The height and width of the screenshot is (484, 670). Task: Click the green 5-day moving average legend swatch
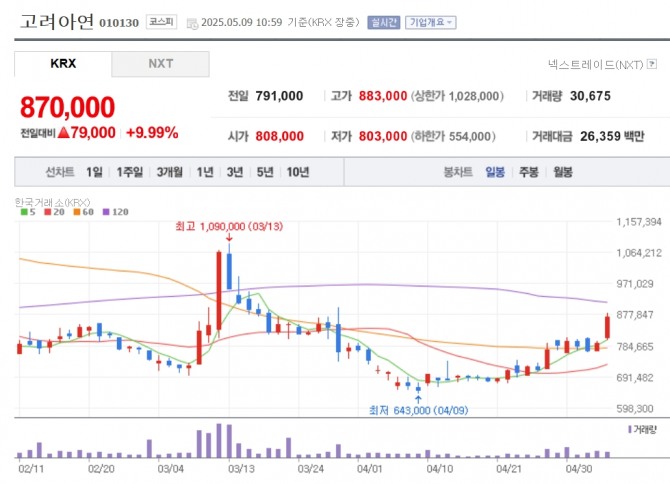tap(24, 212)
